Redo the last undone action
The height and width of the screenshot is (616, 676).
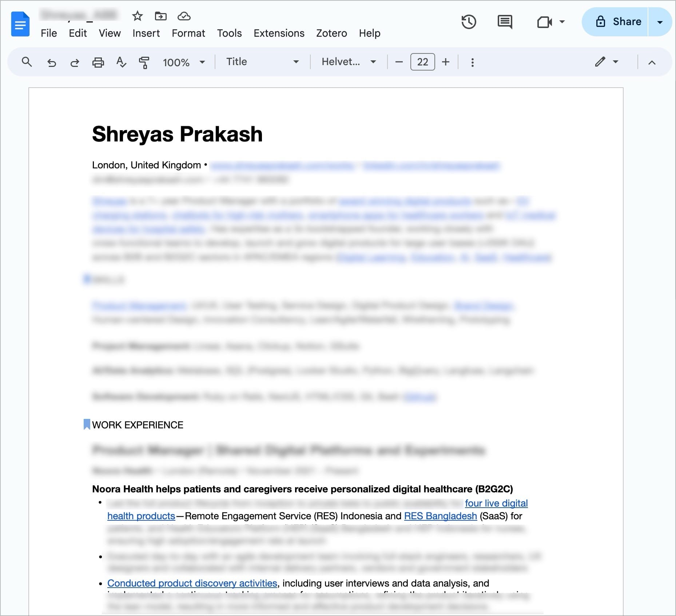pyautogui.click(x=75, y=63)
